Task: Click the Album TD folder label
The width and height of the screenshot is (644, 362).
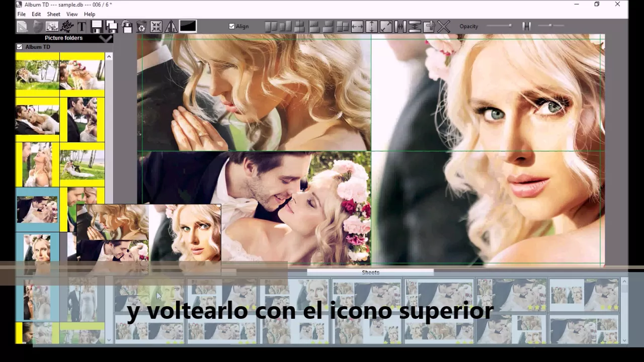Action: click(x=38, y=47)
